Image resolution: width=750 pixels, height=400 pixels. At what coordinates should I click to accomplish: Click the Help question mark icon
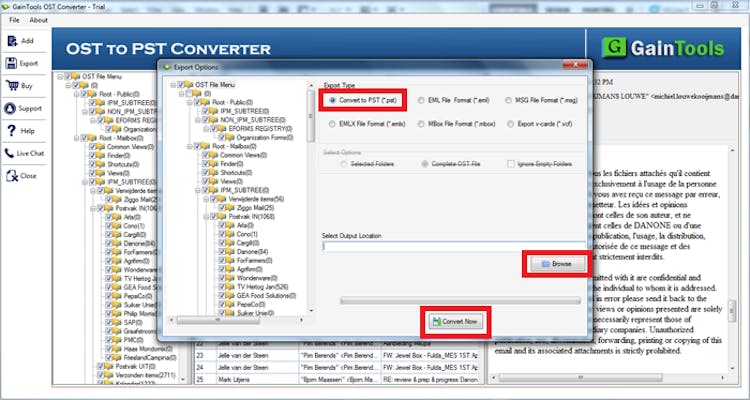(12, 131)
